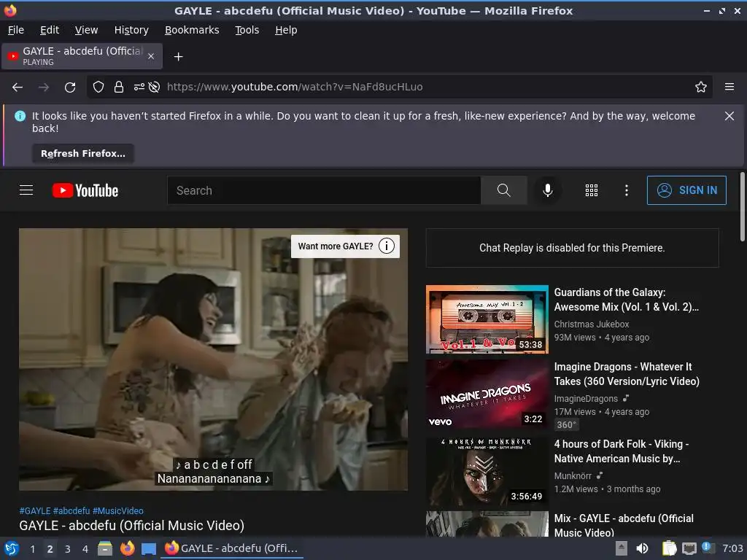Open the Guardians of the Galaxy thumbnail
This screenshot has width=747, height=560.
(487, 319)
